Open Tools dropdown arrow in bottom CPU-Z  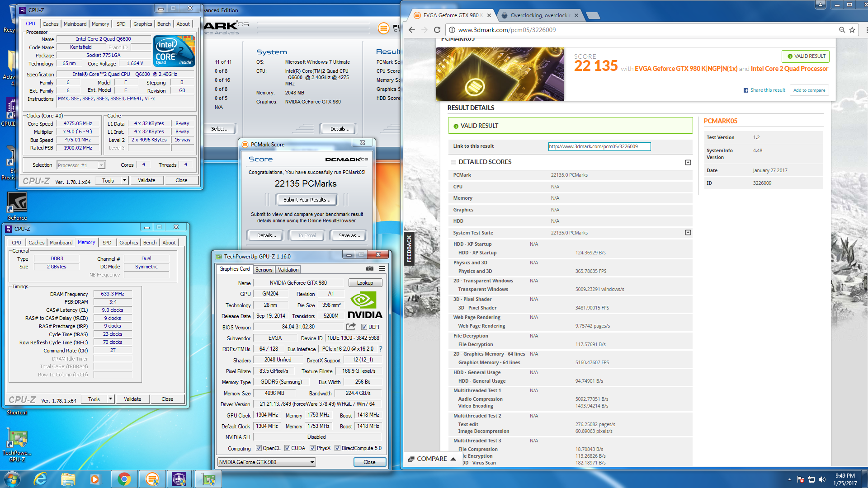(110, 399)
